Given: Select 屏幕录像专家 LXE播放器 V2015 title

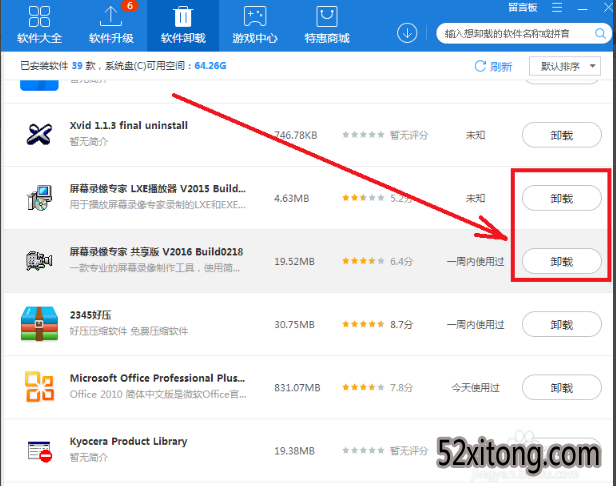Looking at the screenshot, I should pos(158,189).
